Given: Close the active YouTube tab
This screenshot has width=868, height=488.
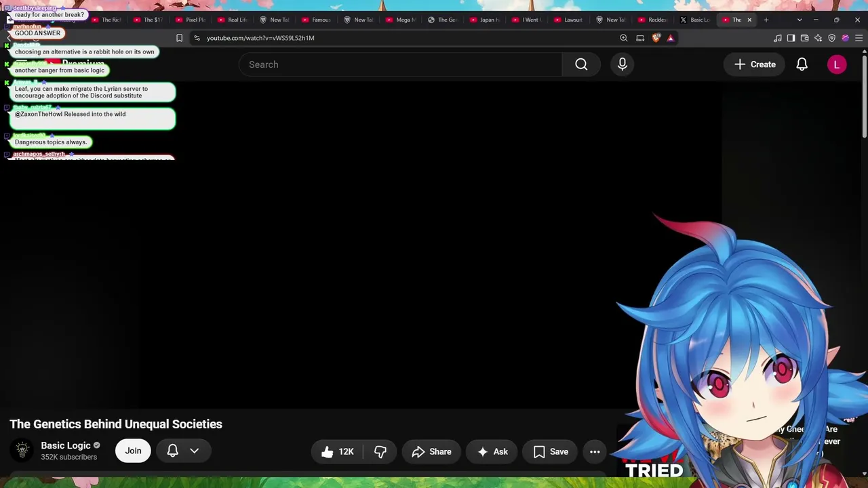Looking at the screenshot, I should (x=749, y=20).
